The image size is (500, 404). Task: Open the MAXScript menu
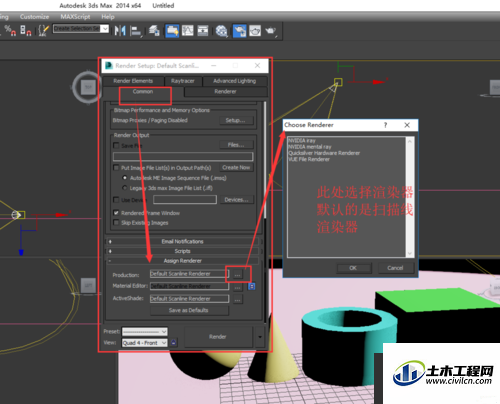[x=75, y=17]
